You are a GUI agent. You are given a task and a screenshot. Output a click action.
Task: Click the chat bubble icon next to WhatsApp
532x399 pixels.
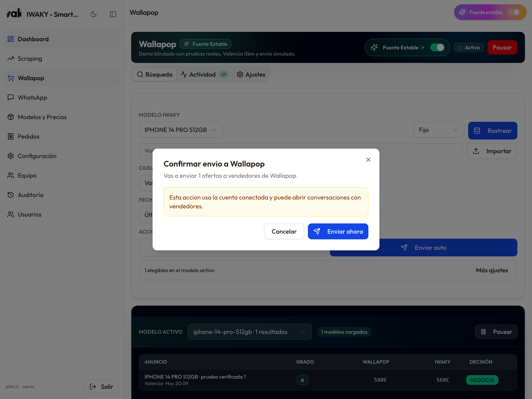click(x=11, y=97)
